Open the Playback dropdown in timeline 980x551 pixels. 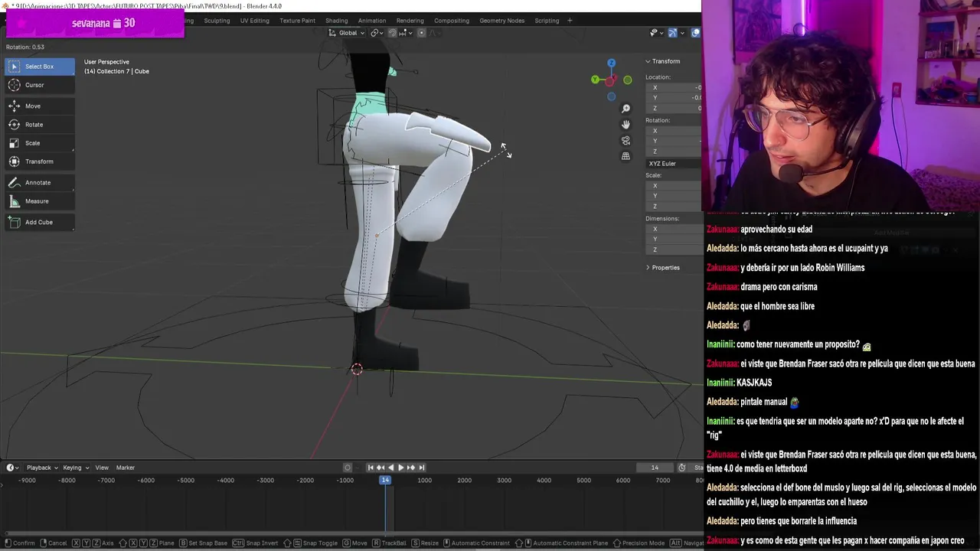pyautogui.click(x=42, y=468)
